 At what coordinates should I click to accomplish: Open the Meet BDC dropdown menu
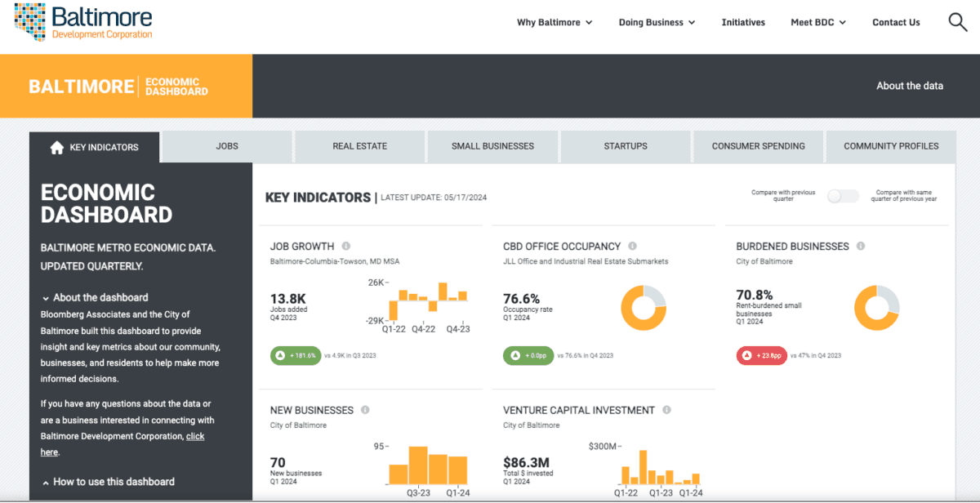(817, 22)
